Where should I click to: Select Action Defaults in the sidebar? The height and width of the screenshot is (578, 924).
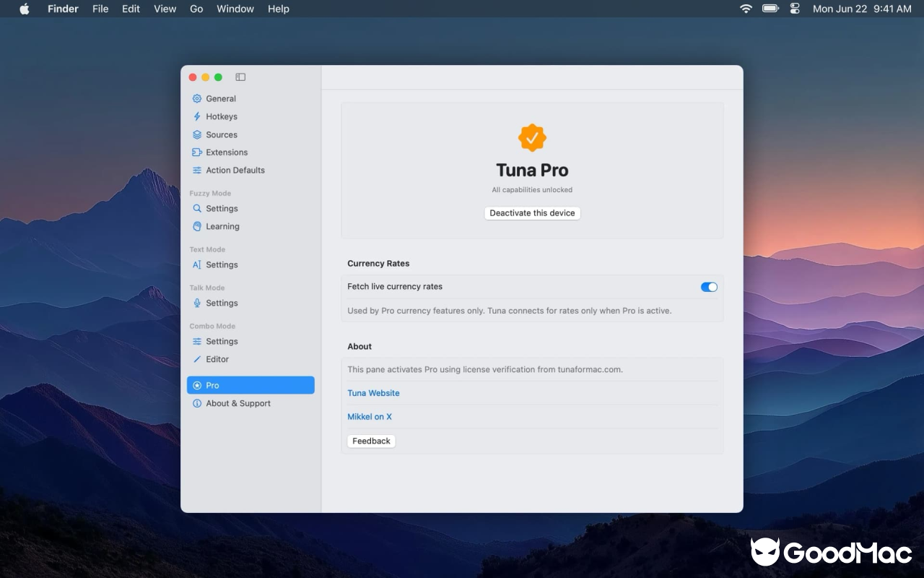250,171
